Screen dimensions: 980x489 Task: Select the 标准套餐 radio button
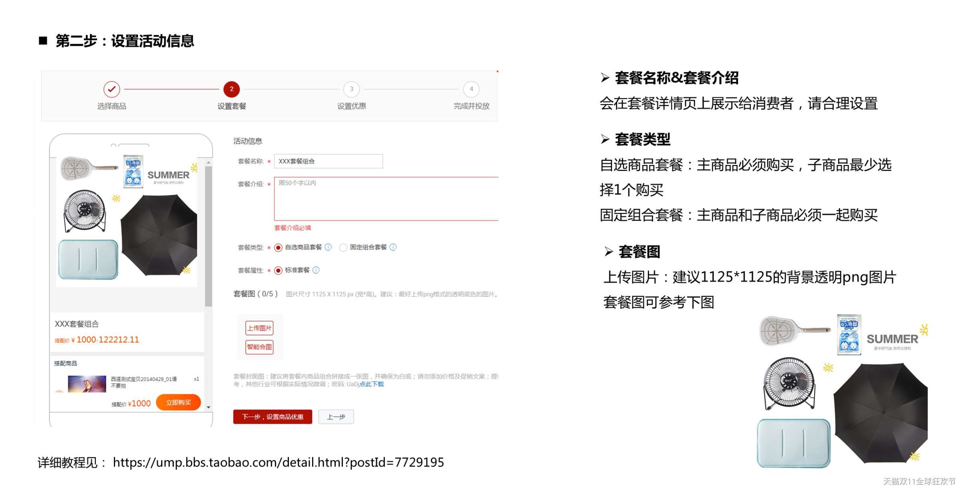[x=278, y=270]
